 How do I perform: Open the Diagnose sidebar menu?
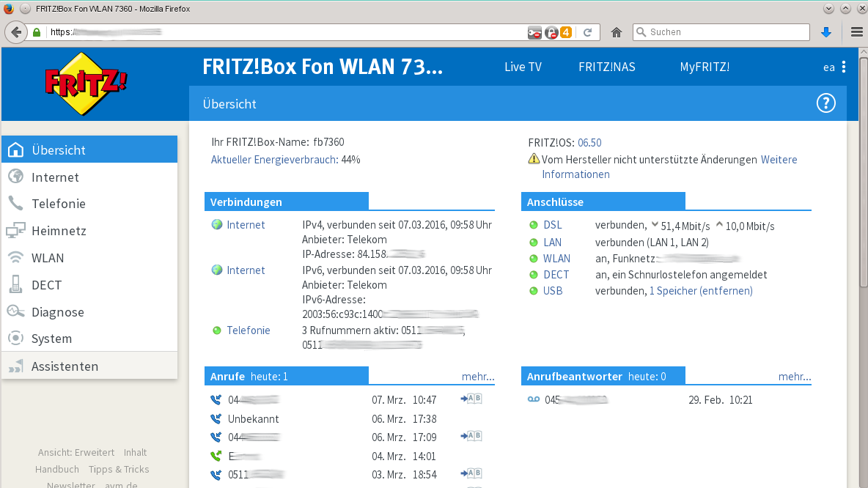point(89,311)
